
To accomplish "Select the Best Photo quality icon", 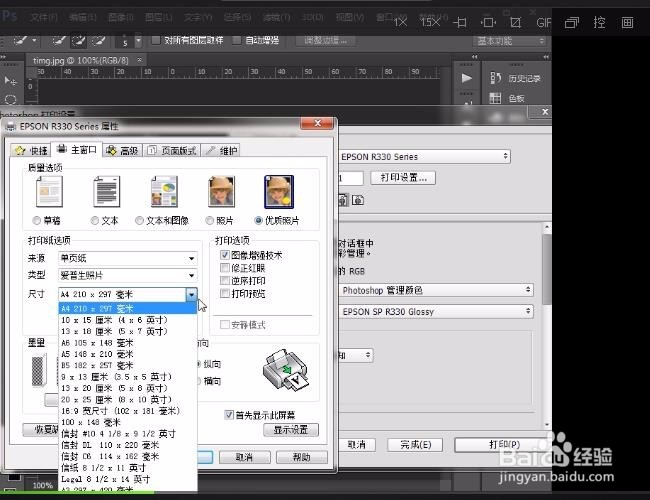I will (x=279, y=191).
